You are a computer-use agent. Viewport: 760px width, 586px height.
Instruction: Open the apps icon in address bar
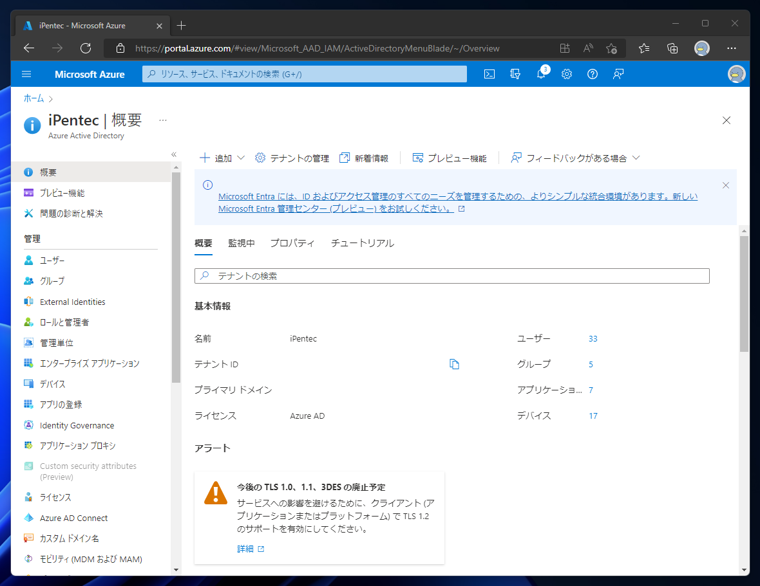[x=565, y=48]
